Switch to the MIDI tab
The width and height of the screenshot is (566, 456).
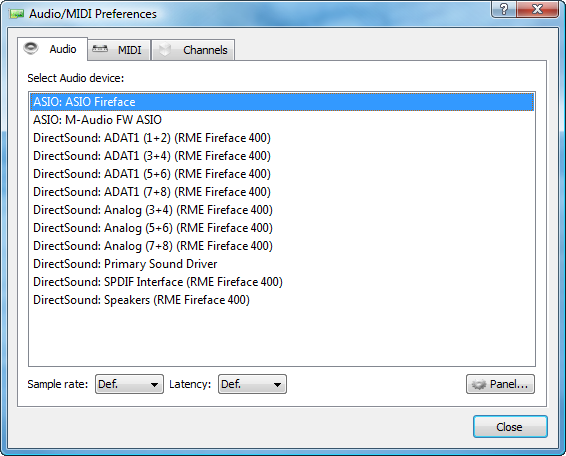click(x=119, y=50)
